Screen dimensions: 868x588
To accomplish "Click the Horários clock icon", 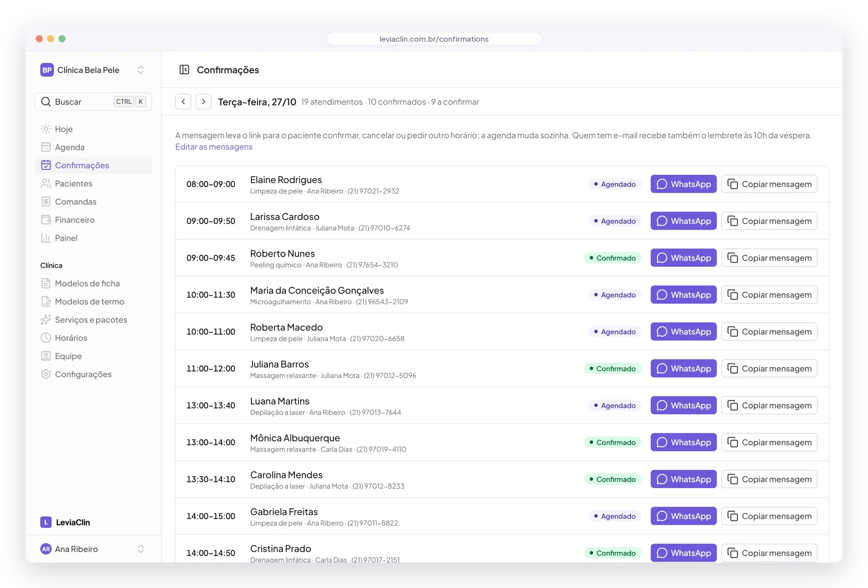I will coord(46,338).
